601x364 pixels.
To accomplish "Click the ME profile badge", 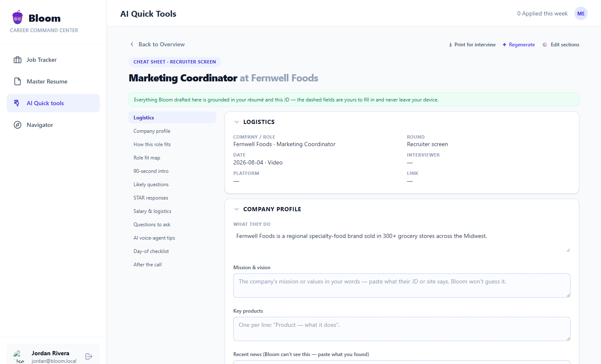I will click(x=581, y=13).
